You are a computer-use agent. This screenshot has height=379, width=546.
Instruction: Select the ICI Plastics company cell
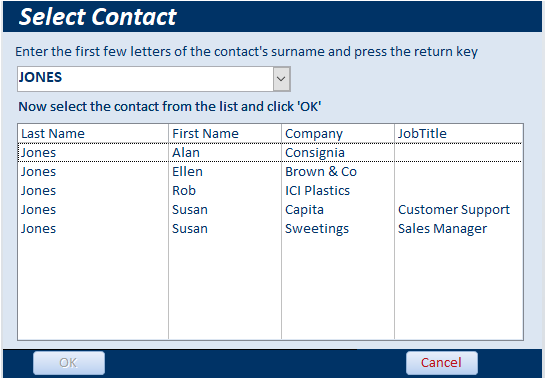(317, 191)
